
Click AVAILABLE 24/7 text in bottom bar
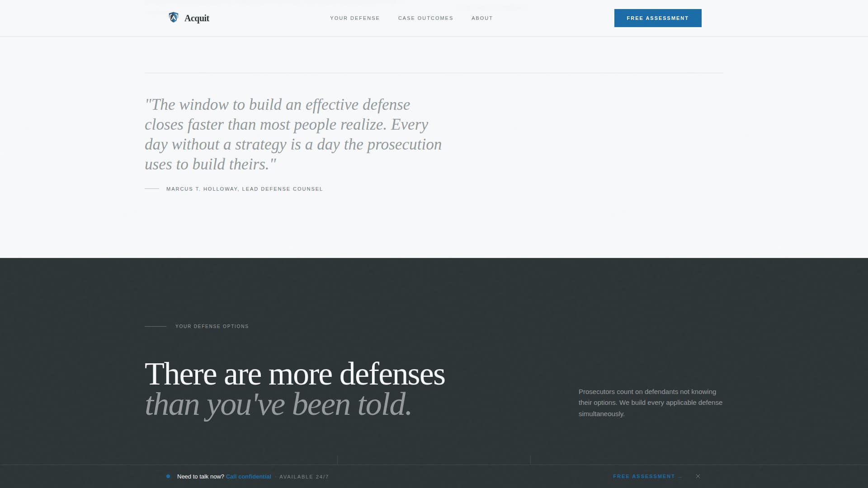point(304,476)
